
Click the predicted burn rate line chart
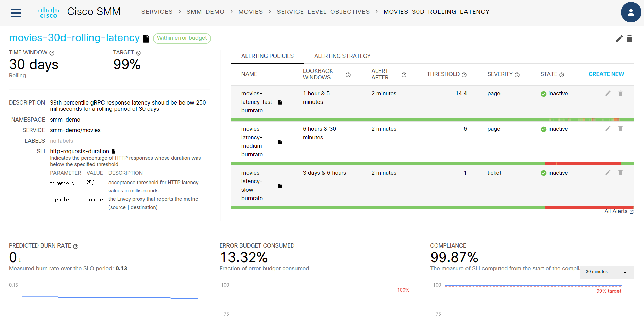point(110,297)
